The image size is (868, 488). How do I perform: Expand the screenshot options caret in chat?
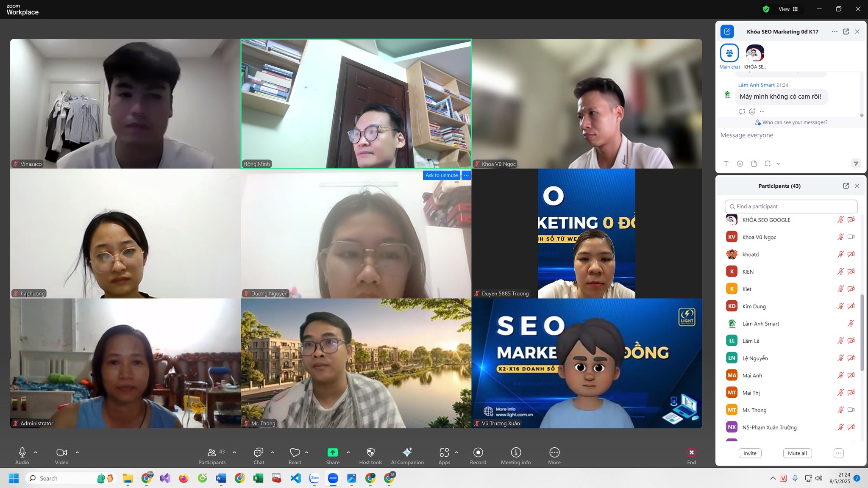click(x=778, y=164)
